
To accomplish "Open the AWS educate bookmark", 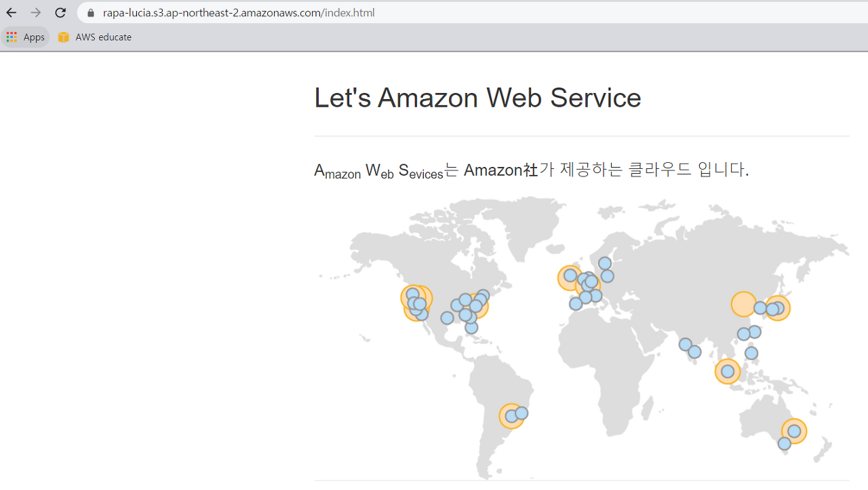I will pyautogui.click(x=95, y=37).
